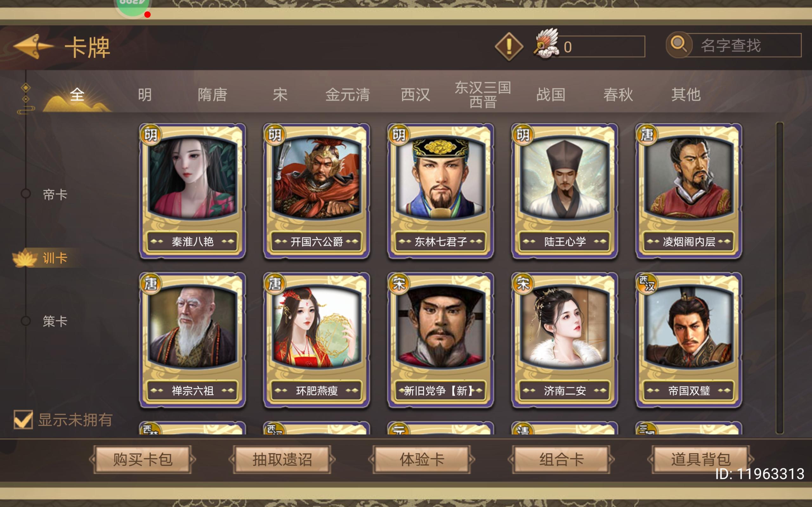The image size is (812, 507).
Task: Open the exclamation mark info diamond
Action: 509,46
